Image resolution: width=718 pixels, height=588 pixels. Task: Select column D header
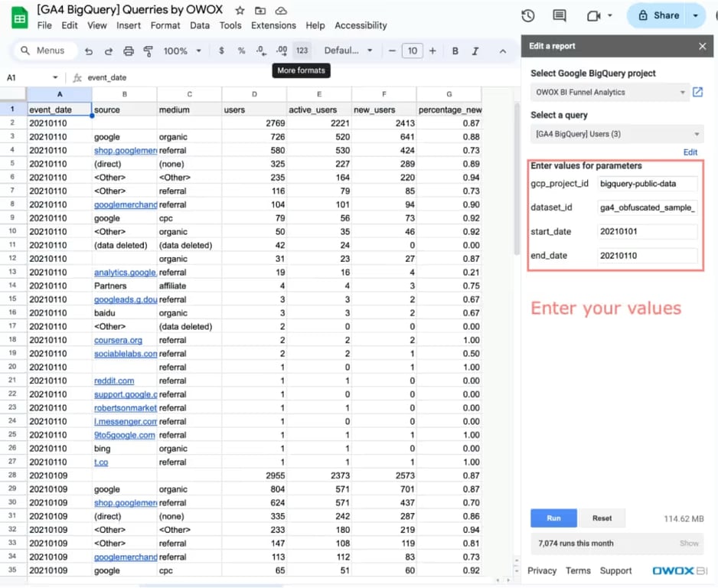click(254, 94)
